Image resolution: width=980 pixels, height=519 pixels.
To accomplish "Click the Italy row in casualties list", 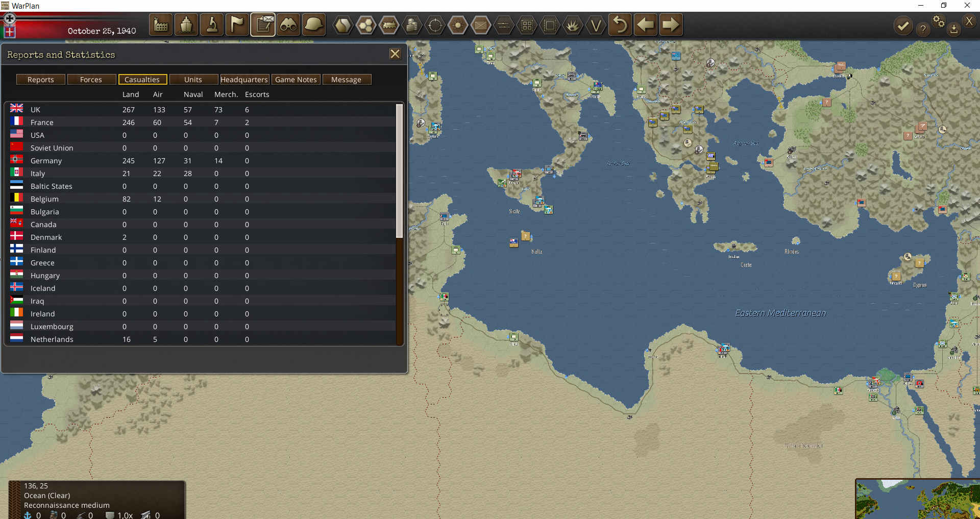I will [x=202, y=174].
